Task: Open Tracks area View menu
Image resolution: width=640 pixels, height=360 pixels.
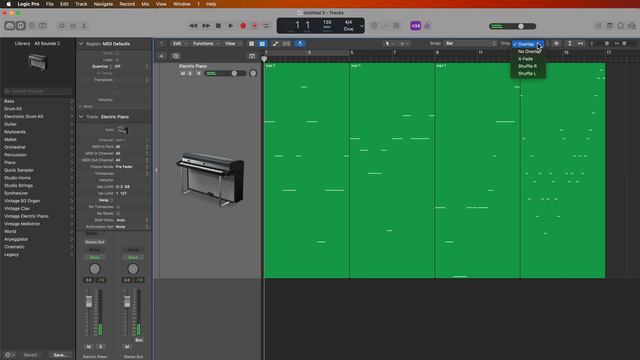Action: pyautogui.click(x=232, y=44)
